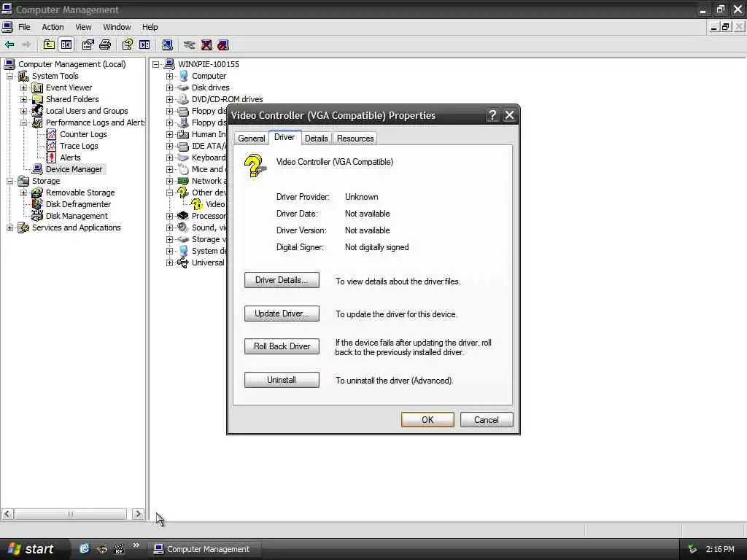Click Cancel in the Properties dialog

click(x=487, y=419)
